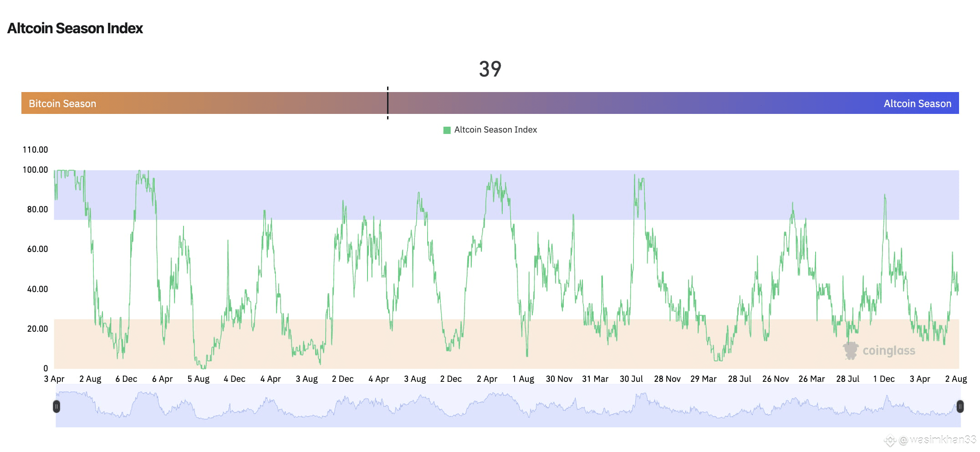Select the 80.00 y-axis label
980x452 pixels.
37,210
